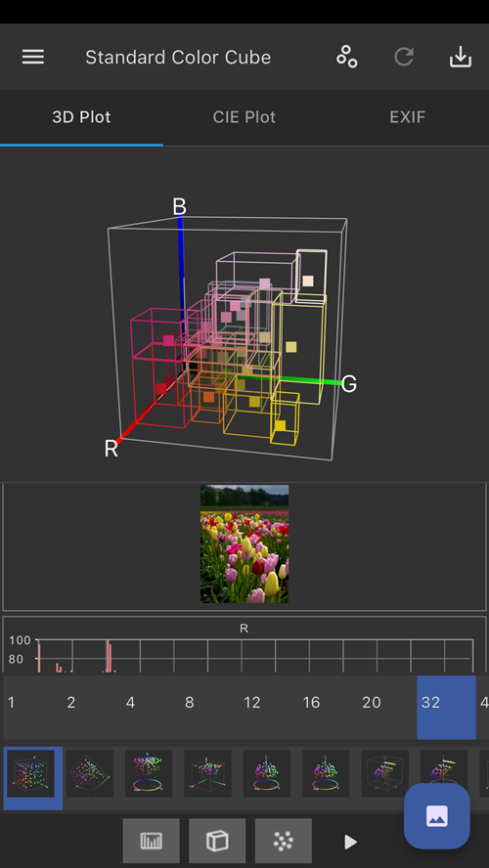Tap the R axis label in plot
Screen dimensions: 489x868
point(111,449)
